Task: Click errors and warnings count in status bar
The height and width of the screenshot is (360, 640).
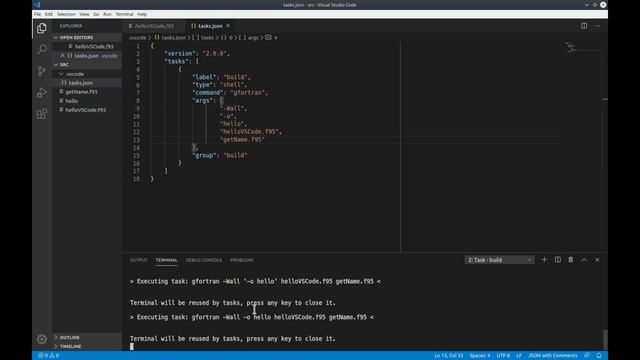Action: click(49, 356)
